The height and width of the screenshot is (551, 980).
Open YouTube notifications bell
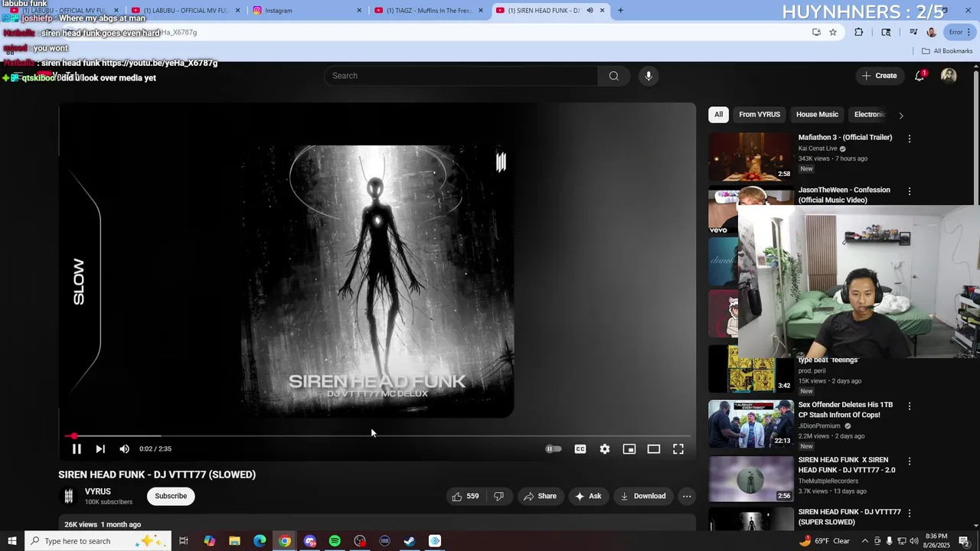point(920,76)
